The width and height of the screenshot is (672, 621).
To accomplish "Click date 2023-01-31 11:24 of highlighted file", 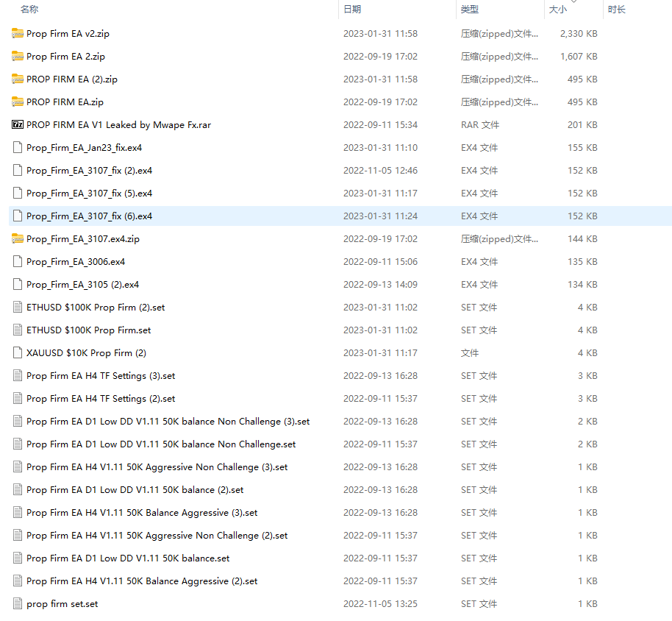I will 380,216.
